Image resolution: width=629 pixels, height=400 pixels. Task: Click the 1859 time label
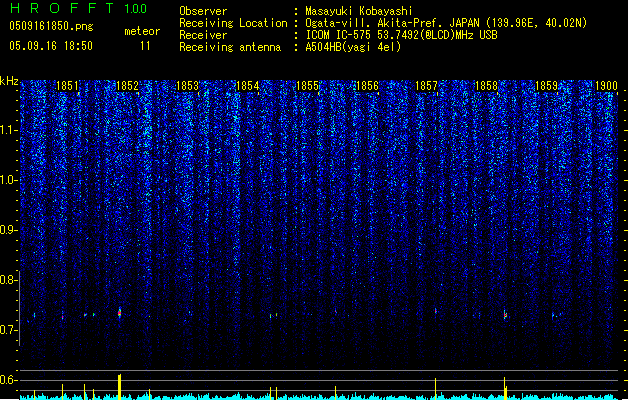546,85
